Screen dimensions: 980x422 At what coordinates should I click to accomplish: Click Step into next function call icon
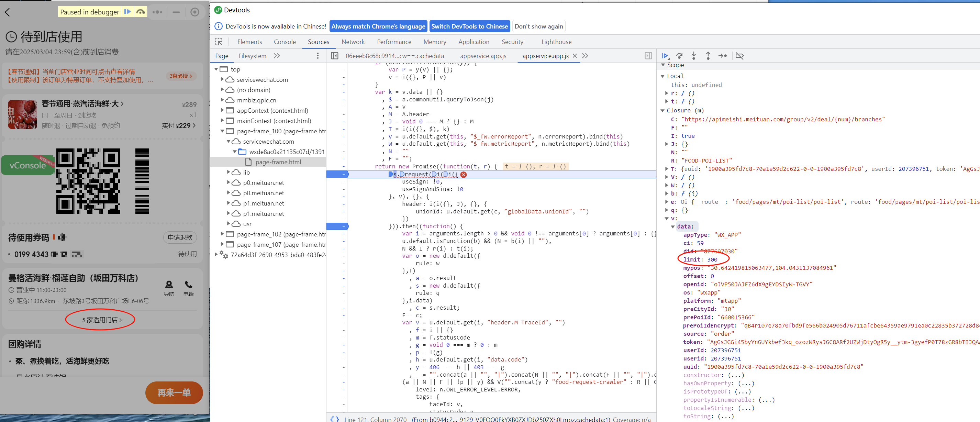point(693,56)
